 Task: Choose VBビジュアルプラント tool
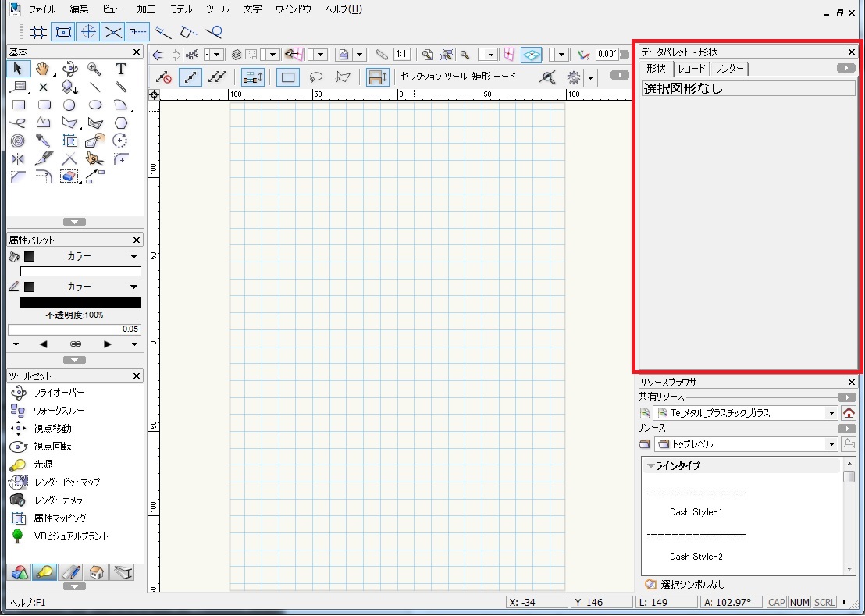coord(71,536)
